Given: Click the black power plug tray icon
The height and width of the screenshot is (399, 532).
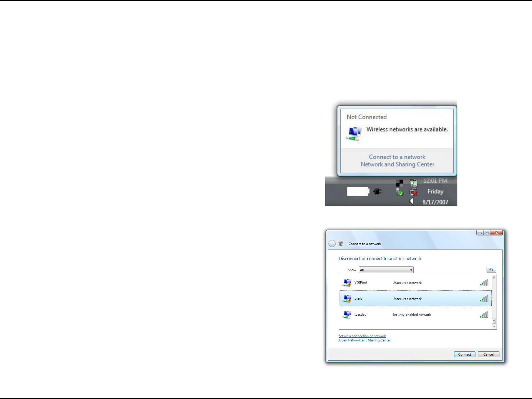Looking at the screenshot, I should click(377, 192).
